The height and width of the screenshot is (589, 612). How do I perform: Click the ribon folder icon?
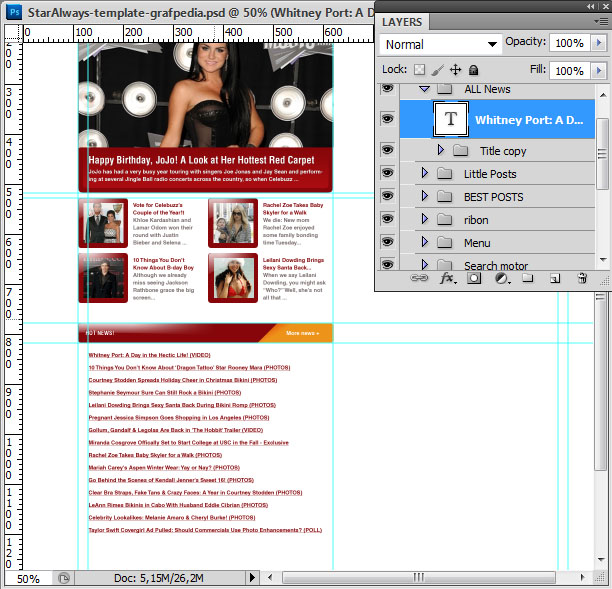445,219
